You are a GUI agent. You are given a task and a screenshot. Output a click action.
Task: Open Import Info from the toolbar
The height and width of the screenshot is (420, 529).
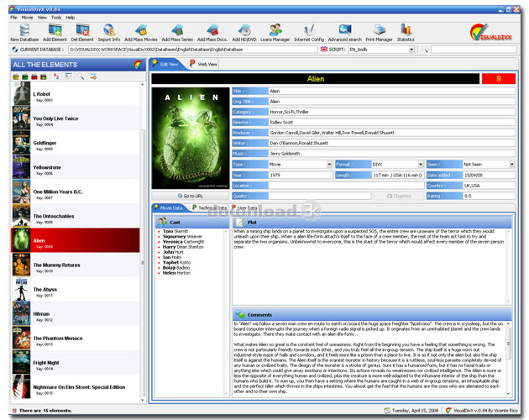[x=109, y=33]
